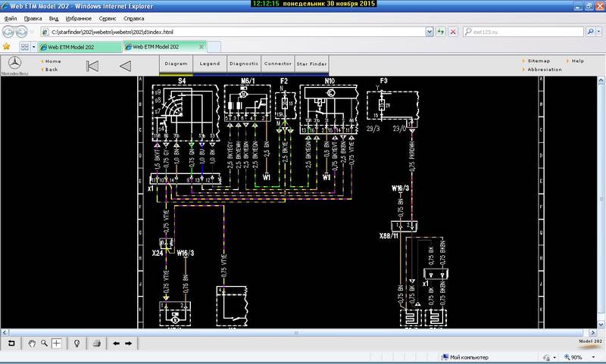Click the Sitemap link

click(x=539, y=61)
